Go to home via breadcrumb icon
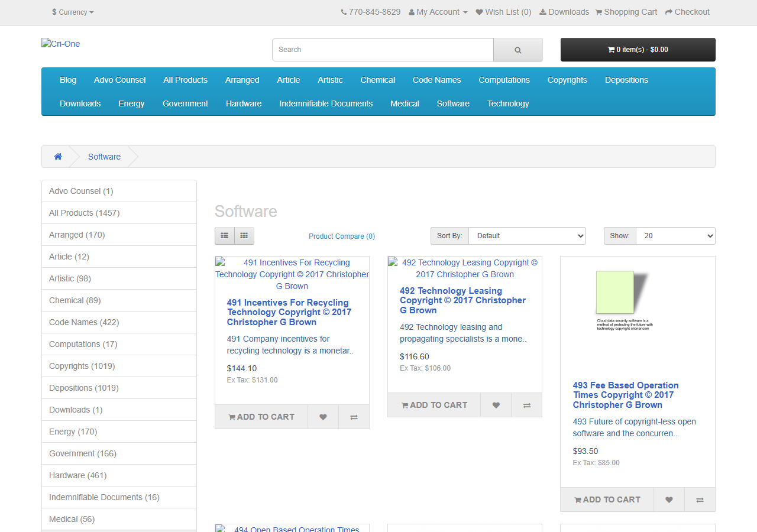 tap(58, 157)
